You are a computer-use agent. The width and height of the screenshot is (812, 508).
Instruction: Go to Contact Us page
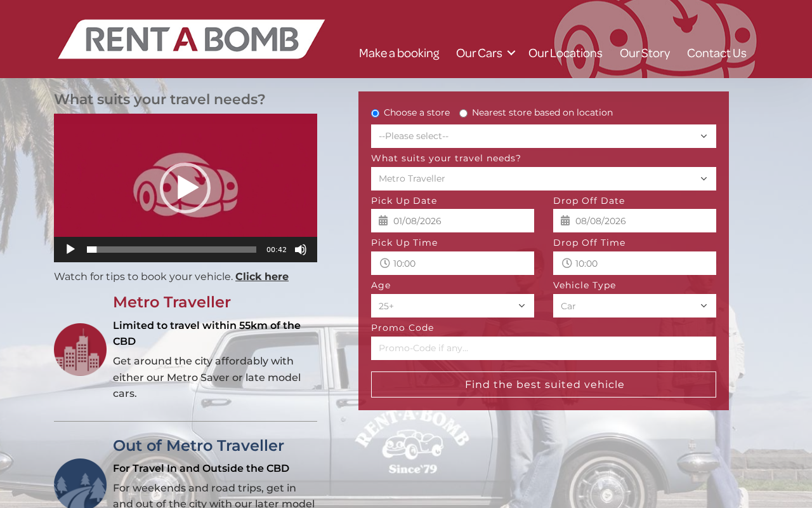click(716, 53)
